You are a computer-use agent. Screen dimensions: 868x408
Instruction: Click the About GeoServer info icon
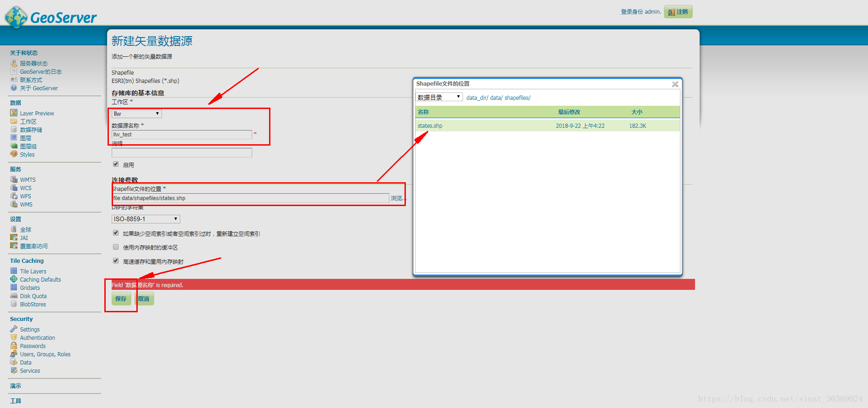(x=14, y=88)
